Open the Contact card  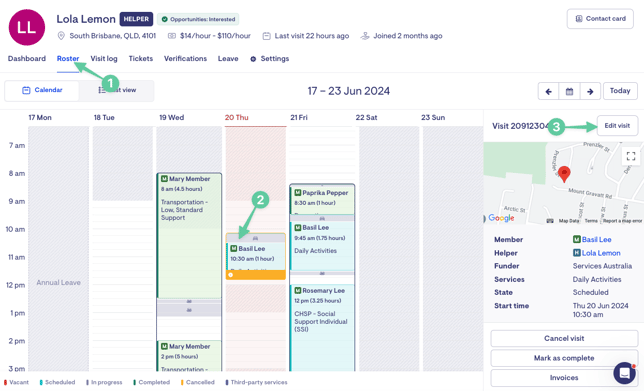(x=600, y=19)
